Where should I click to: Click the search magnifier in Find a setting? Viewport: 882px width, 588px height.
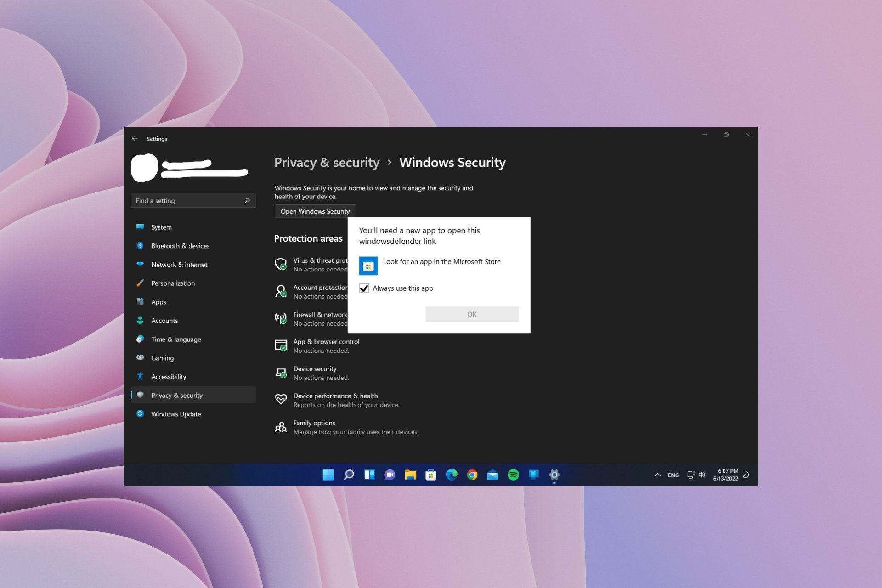(247, 200)
